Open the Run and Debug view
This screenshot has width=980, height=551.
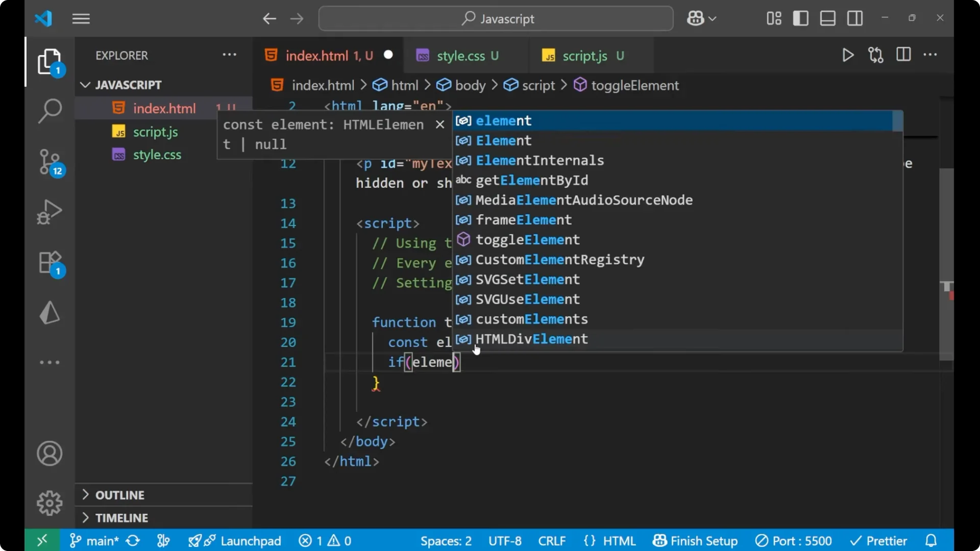50,212
